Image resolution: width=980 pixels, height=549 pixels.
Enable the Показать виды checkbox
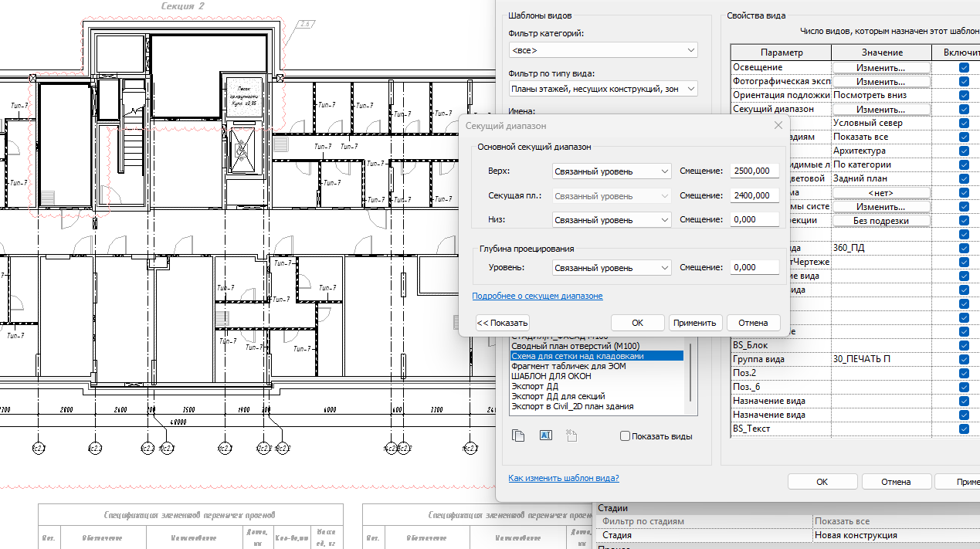[x=625, y=436]
